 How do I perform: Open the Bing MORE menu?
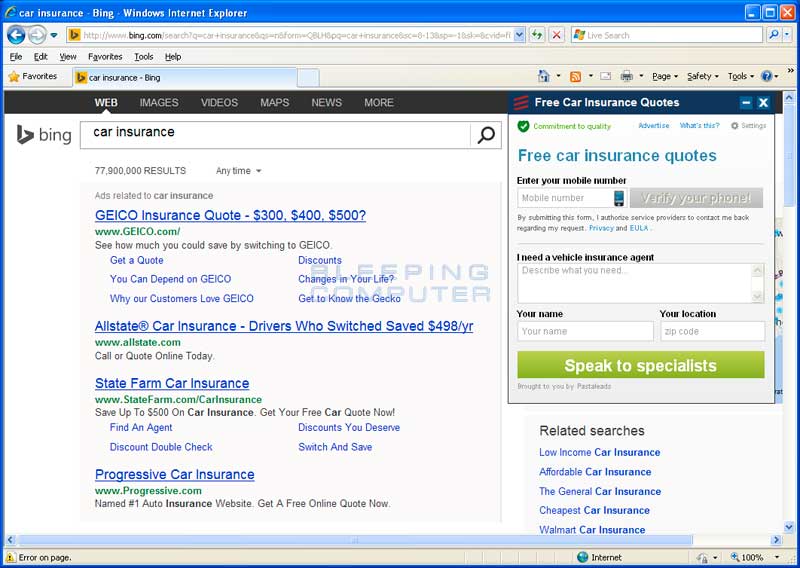[379, 103]
